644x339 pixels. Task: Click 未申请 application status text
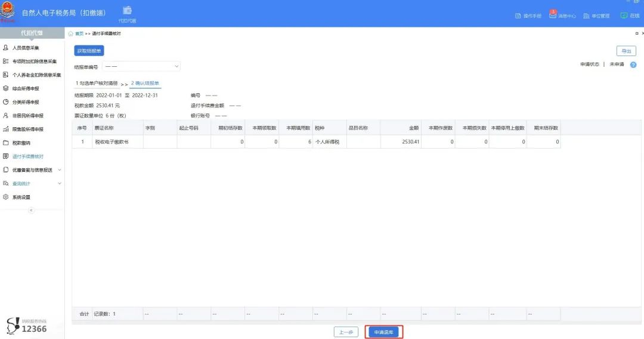pyautogui.click(x=617, y=64)
